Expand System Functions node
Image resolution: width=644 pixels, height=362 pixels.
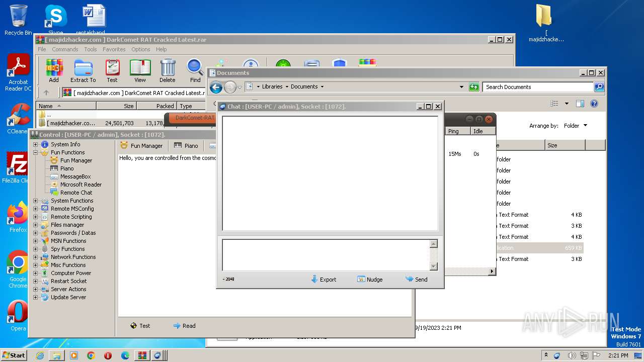pyautogui.click(x=36, y=201)
